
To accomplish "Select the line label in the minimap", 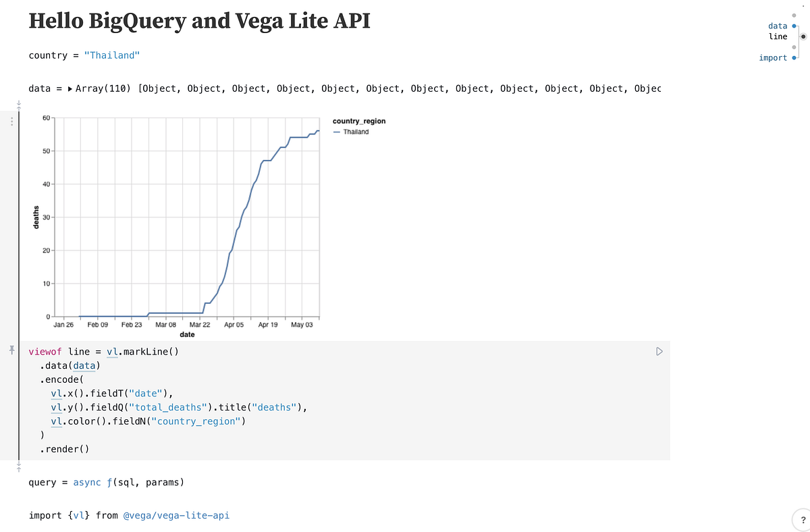I will click(x=778, y=36).
